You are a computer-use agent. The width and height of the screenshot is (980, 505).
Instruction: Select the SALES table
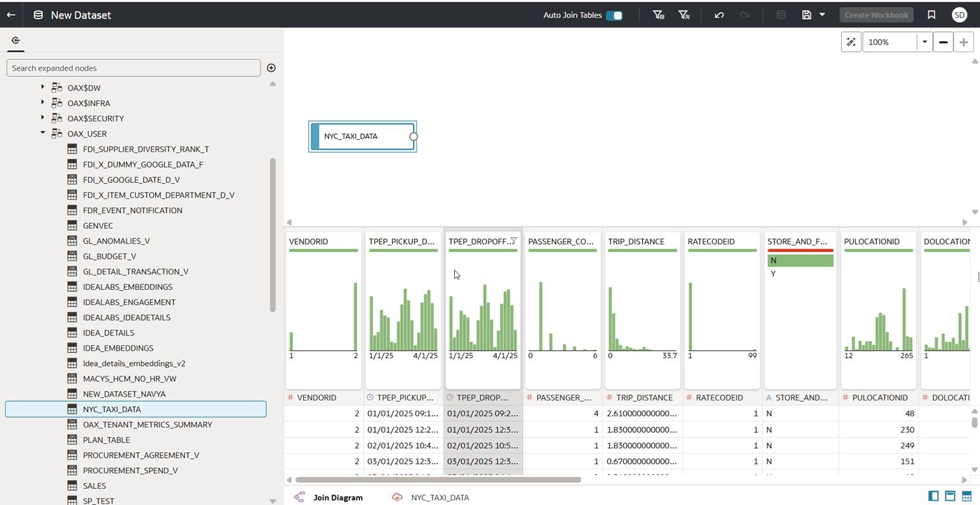94,486
